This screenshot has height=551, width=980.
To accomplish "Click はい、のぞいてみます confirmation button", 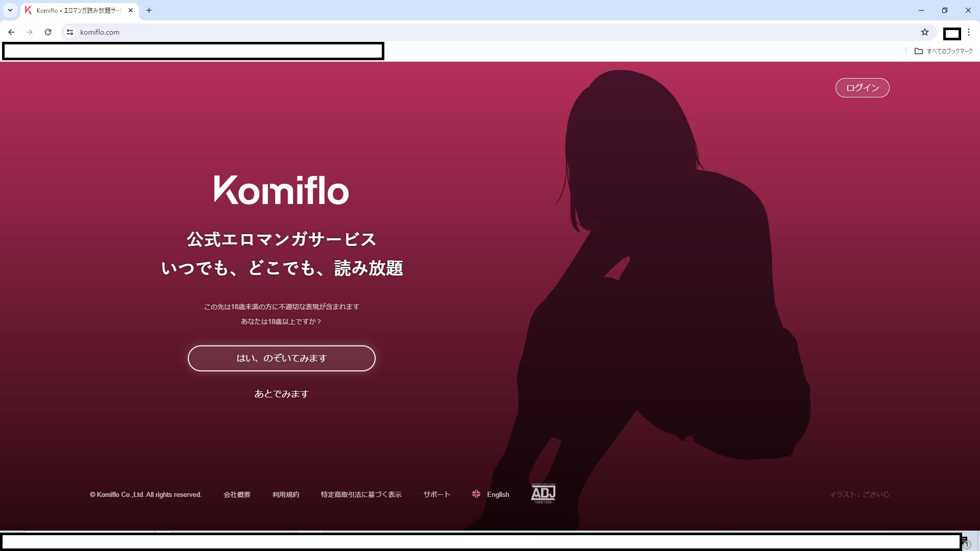I will [x=281, y=357].
